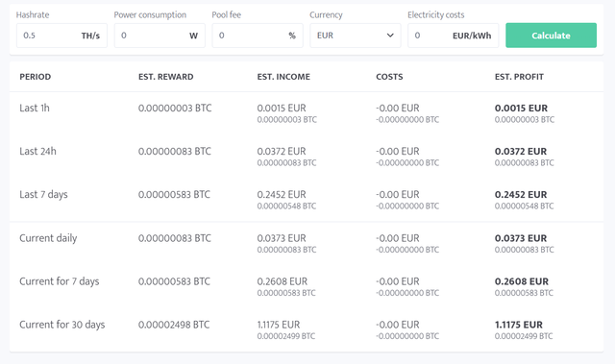The image size is (615, 364).
Task: Focus the Pool fee percentage field
Action: [x=258, y=36]
